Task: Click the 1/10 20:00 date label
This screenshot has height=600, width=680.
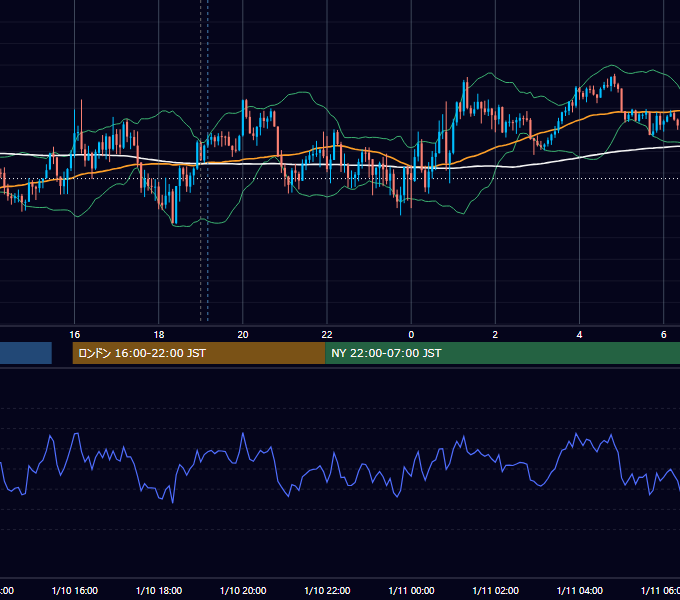Action: tap(243, 590)
